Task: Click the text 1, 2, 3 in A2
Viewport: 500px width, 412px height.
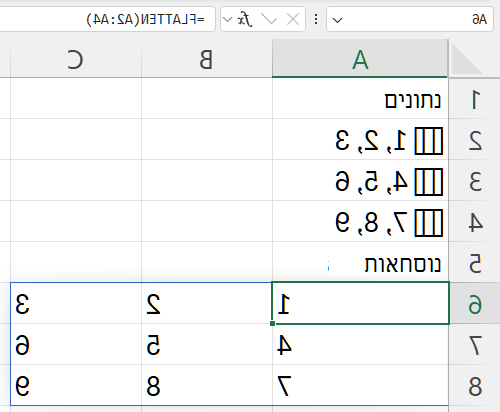Action: [x=371, y=141]
